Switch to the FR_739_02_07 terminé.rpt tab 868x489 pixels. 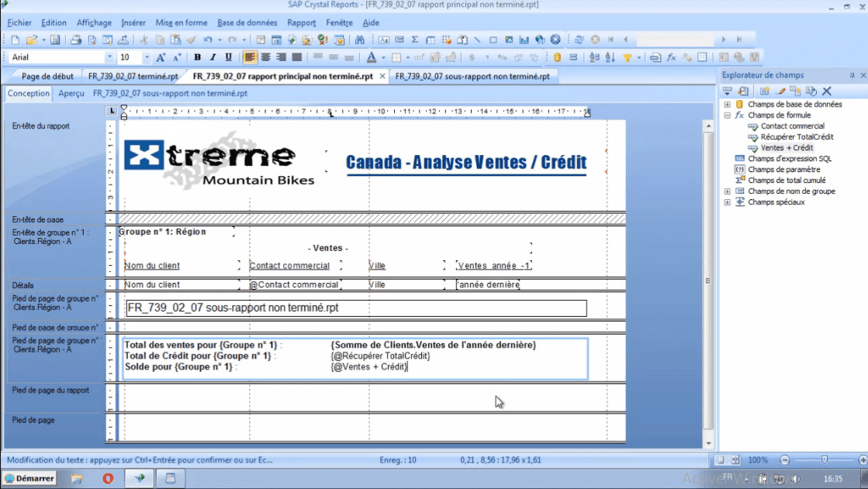click(133, 77)
